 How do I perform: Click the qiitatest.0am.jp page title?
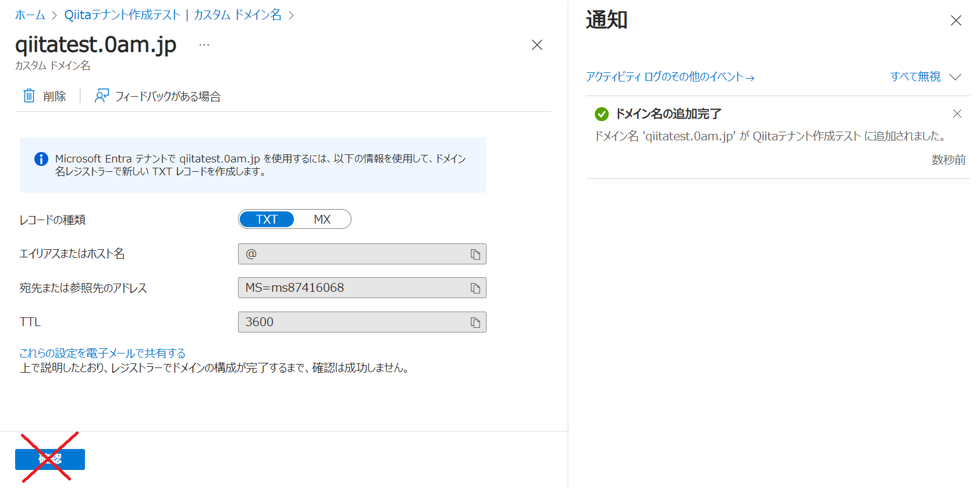pos(96,45)
